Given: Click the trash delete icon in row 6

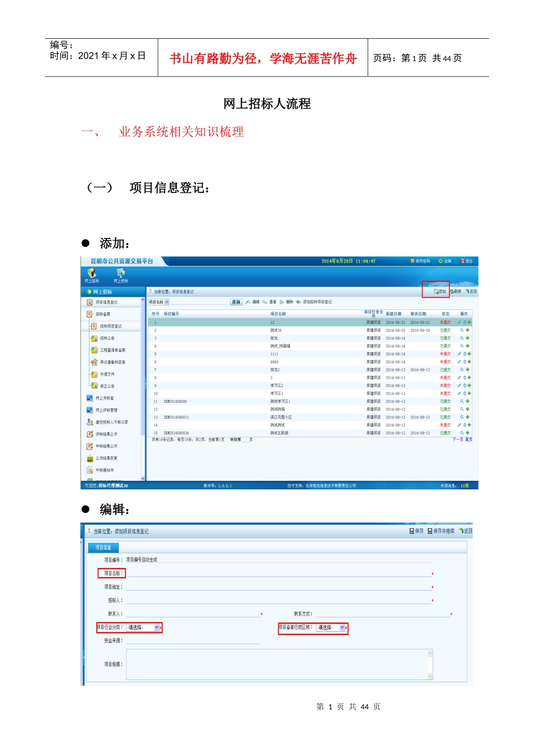Looking at the screenshot, I should [x=464, y=362].
